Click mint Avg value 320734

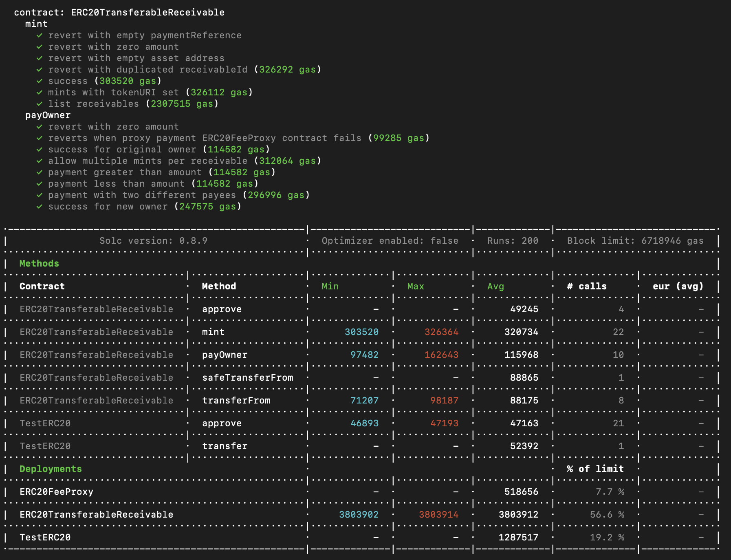click(521, 332)
